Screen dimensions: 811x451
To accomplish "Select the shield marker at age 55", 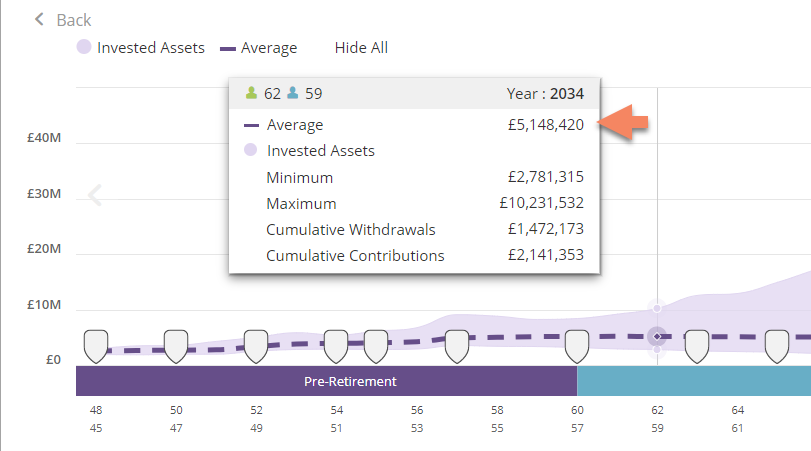I will (x=376, y=346).
